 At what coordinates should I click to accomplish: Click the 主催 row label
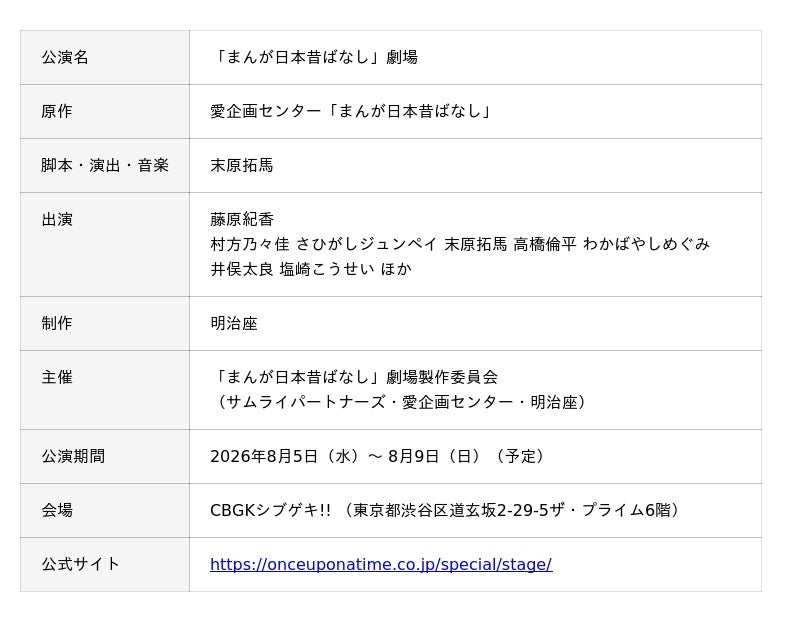point(57,377)
